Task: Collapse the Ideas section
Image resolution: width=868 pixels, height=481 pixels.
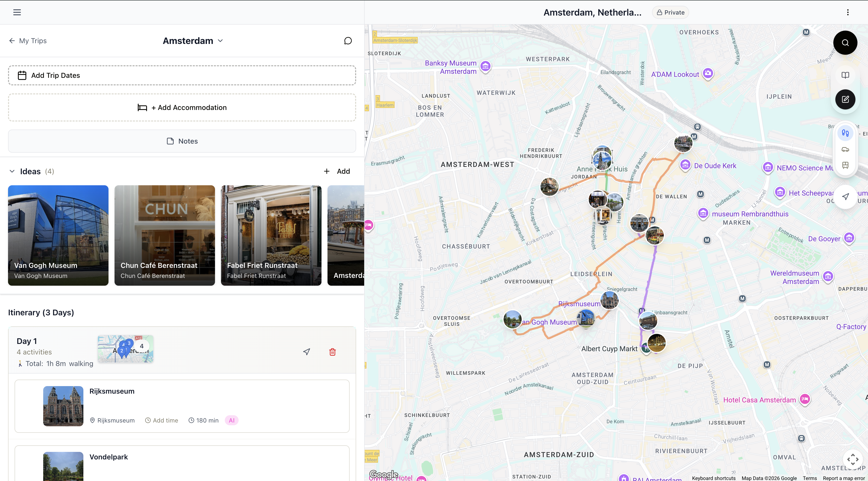Action: 12,171
